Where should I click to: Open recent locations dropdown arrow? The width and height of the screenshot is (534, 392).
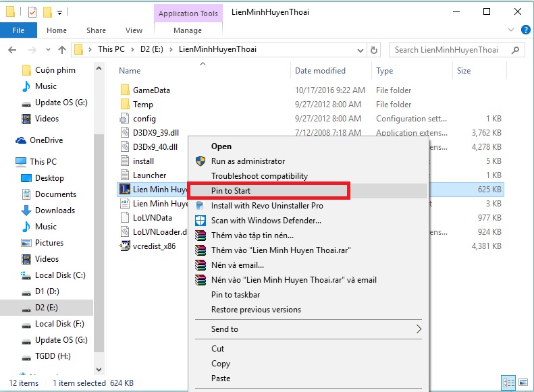(x=48, y=50)
